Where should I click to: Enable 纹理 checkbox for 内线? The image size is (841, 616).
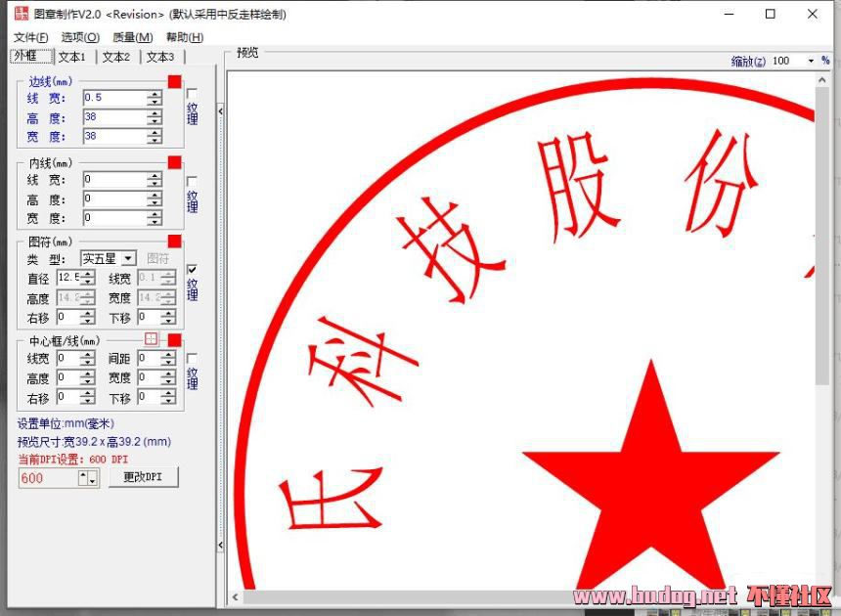(x=192, y=181)
